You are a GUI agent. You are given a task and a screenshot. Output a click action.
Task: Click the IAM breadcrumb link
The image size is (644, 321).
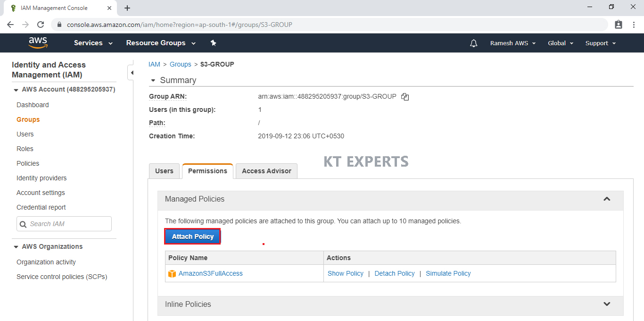pos(154,64)
